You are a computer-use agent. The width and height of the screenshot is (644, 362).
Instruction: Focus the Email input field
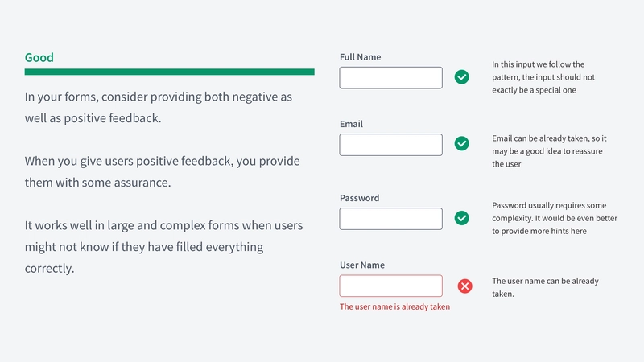(390, 145)
